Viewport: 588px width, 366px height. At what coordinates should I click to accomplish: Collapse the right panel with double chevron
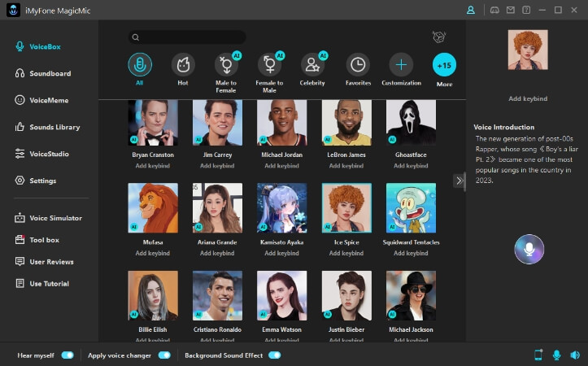(x=459, y=181)
